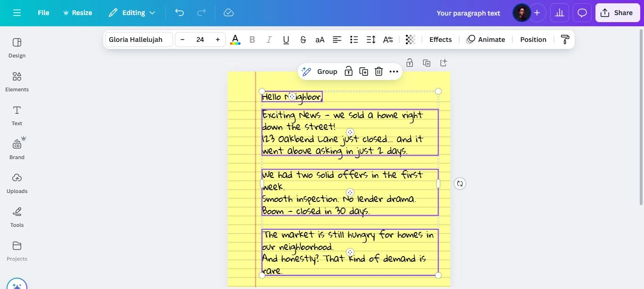Click the Share button
This screenshot has width=644, height=289.
click(617, 13)
